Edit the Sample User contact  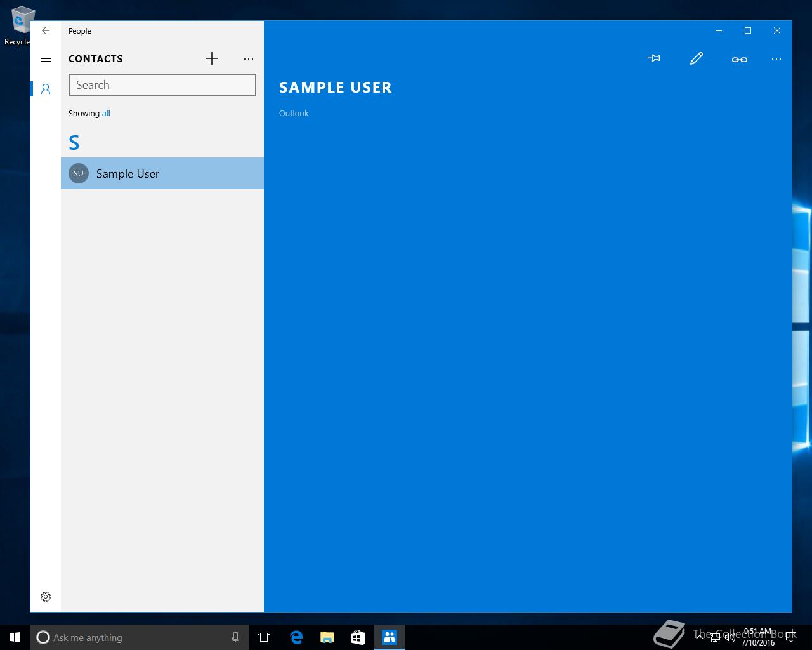coord(697,58)
